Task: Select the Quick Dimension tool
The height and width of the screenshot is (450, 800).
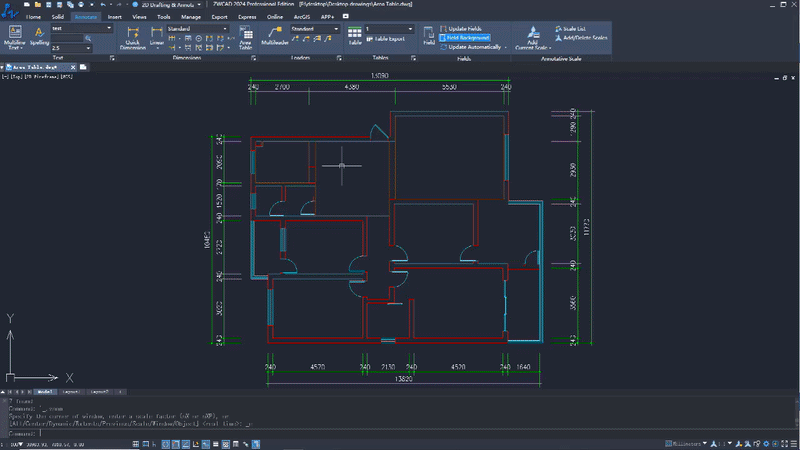Action: (133, 38)
